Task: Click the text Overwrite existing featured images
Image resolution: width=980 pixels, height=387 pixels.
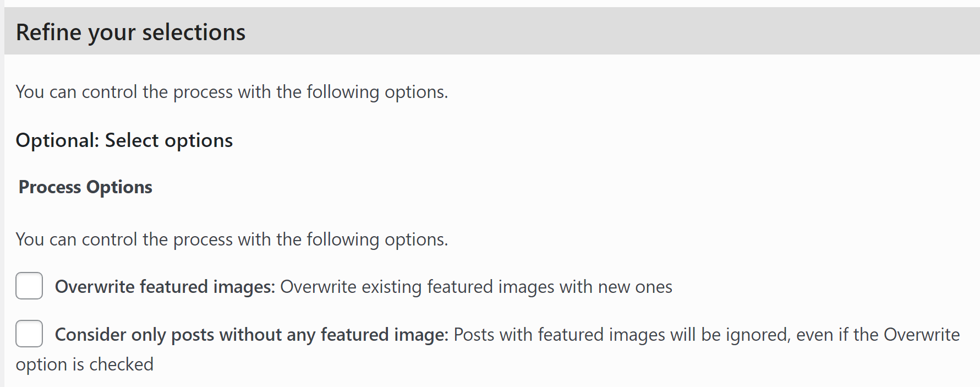Action: tap(477, 286)
